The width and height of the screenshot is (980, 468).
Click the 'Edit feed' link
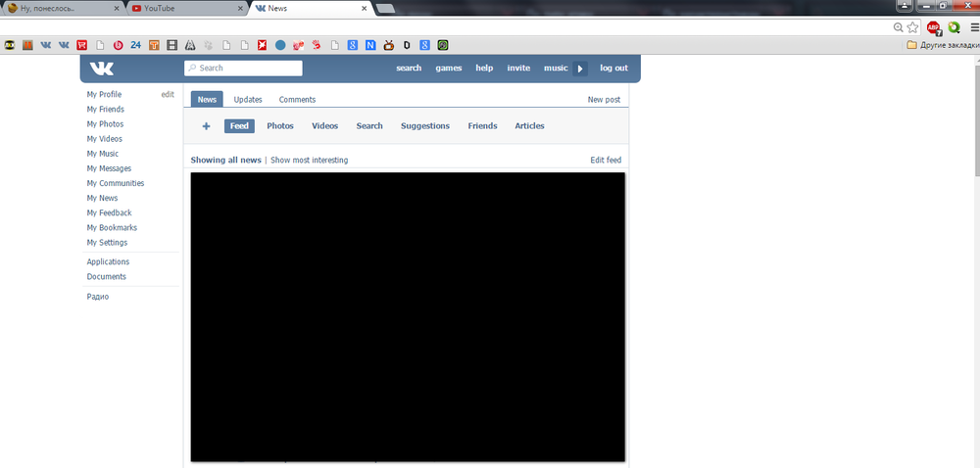605,161
